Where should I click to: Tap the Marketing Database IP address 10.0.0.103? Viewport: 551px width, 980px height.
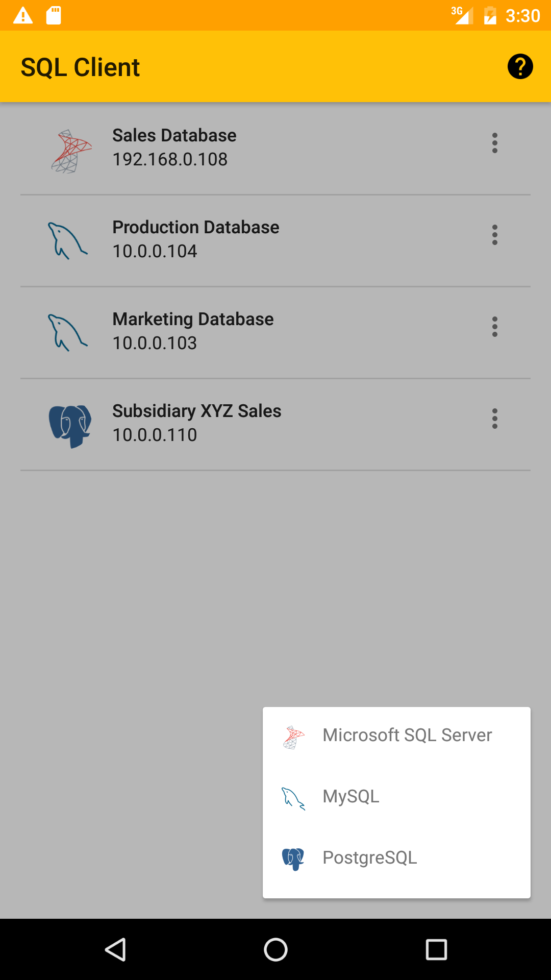coord(155,343)
